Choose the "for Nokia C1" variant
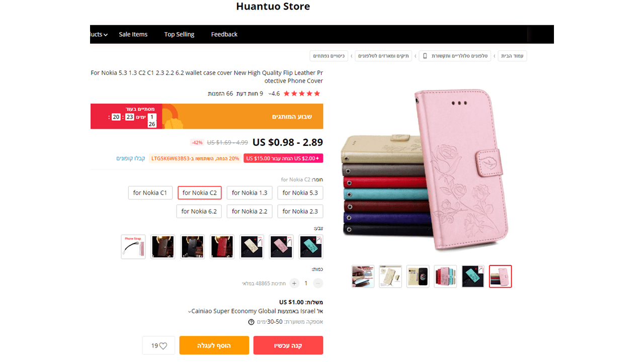This screenshot has height=362, width=644. (150, 193)
